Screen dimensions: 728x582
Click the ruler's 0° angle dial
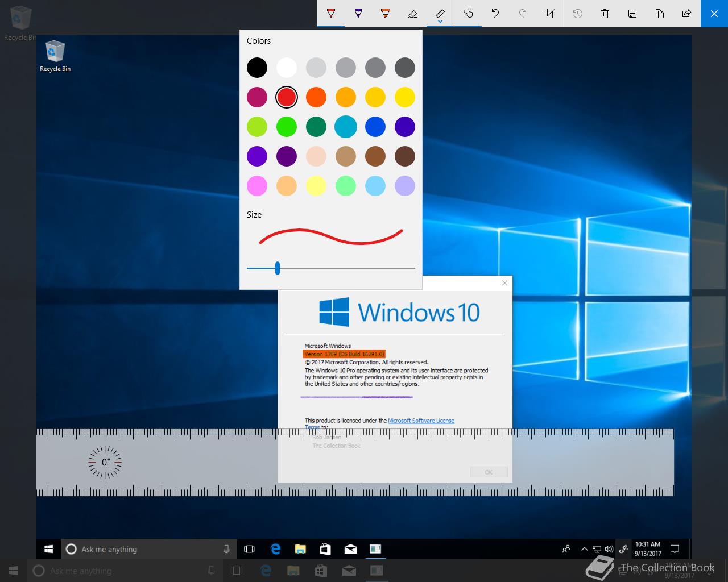click(105, 462)
